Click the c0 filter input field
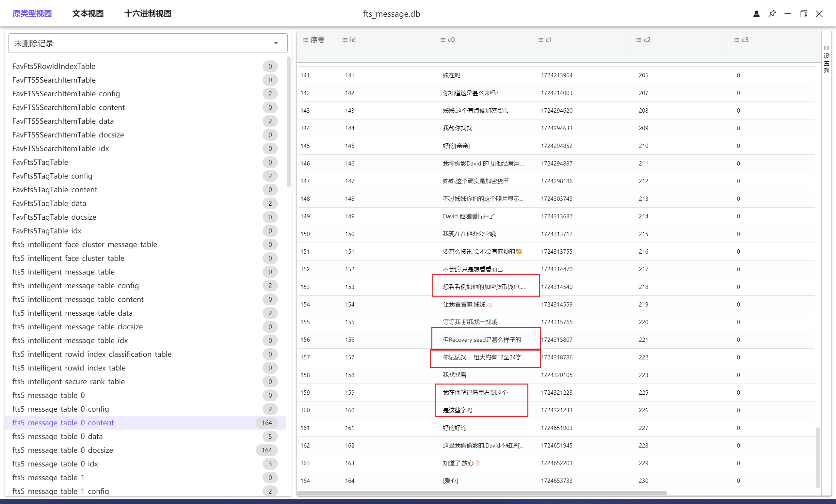Screen dimensions: 836x504 (482, 55)
